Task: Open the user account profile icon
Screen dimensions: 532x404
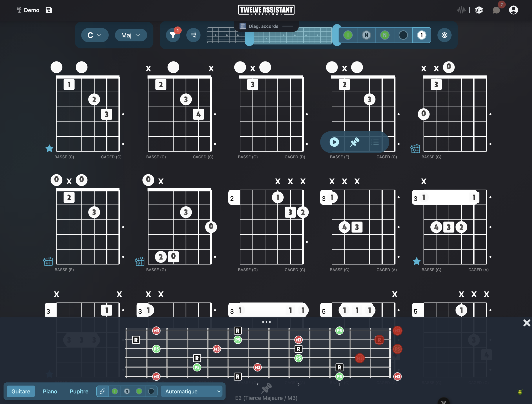Action: pyautogui.click(x=513, y=10)
